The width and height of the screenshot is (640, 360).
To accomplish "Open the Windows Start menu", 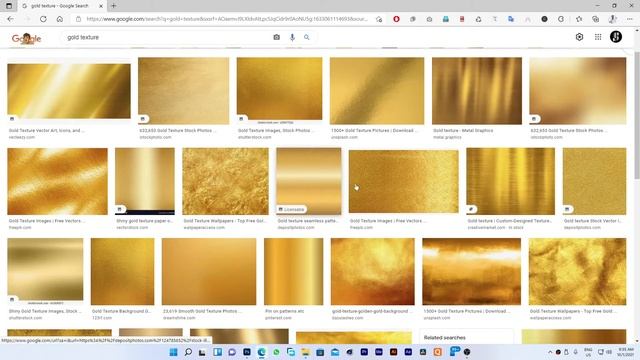I will pyautogui.click(x=173, y=352).
